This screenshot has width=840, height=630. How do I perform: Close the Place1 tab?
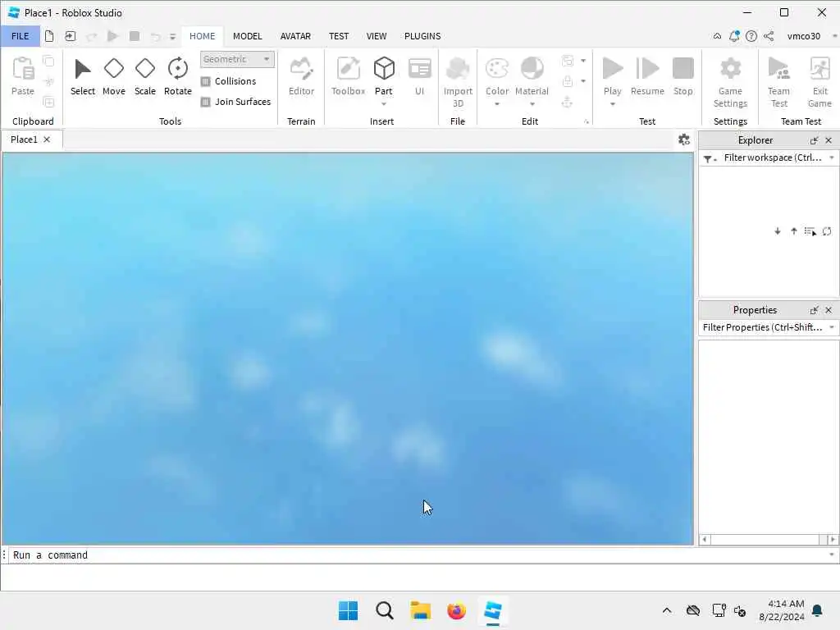tap(47, 139)
